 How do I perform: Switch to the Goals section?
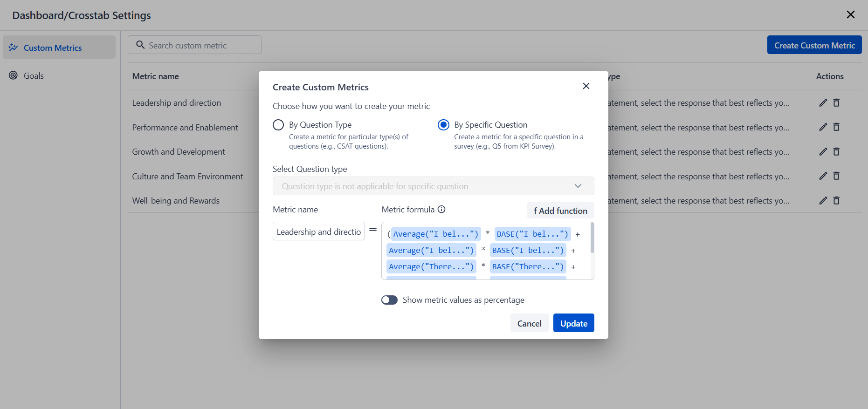pyautogui.click(x=34, y=76)
